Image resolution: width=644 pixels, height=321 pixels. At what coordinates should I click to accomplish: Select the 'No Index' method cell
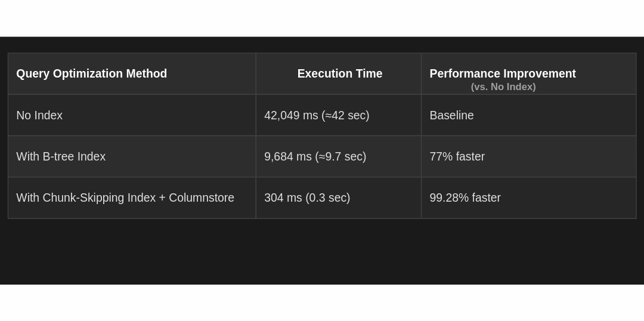pyautogui.click(x=39, y=115)
